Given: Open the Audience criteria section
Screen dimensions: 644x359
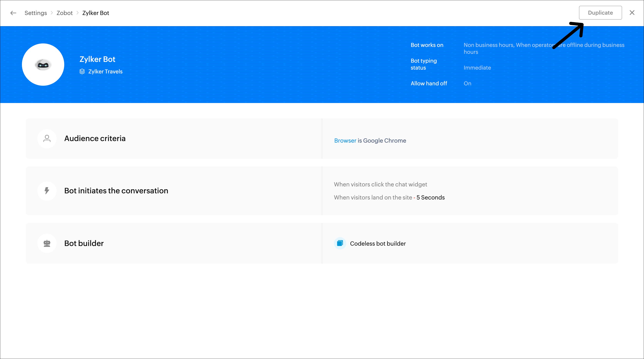Looking at the screenshot, I should pyautogui.click(x=95, y=138).
